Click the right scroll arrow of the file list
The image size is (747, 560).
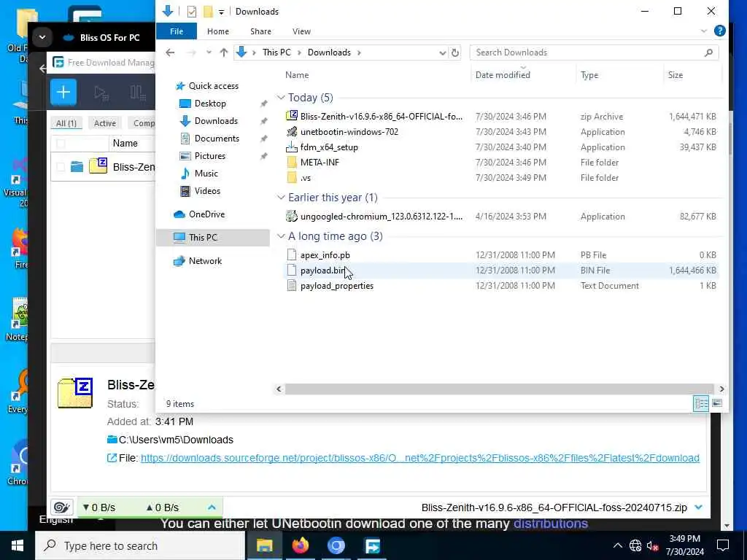(721, 389)
